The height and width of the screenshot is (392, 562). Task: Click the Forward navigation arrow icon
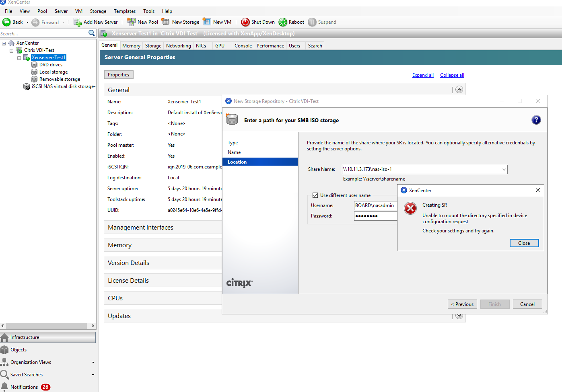[x=35, y=23]
